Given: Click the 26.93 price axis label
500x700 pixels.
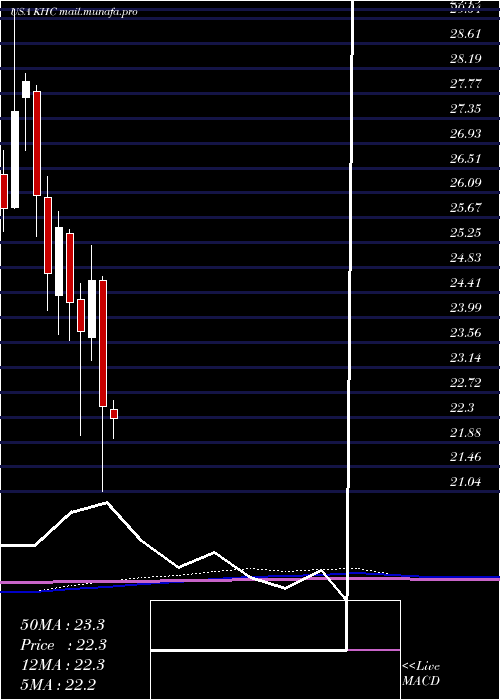Looking at the screenshot, I should (x=465, y=133).
